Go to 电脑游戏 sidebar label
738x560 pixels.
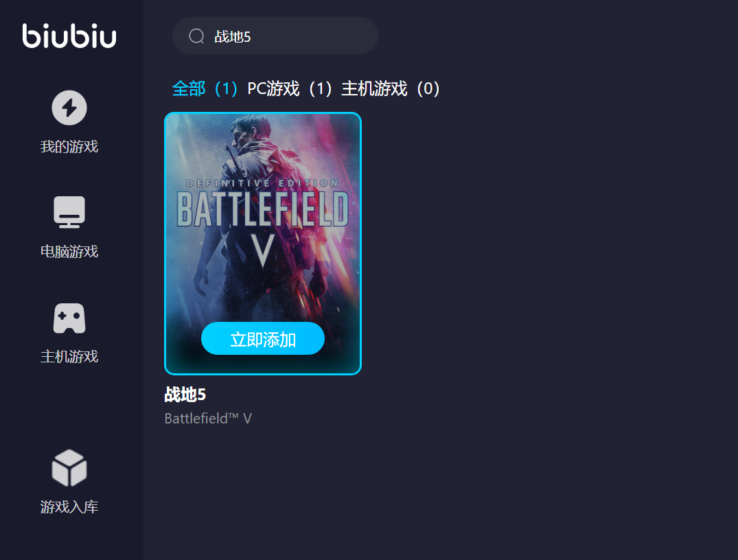click(69, 251)
